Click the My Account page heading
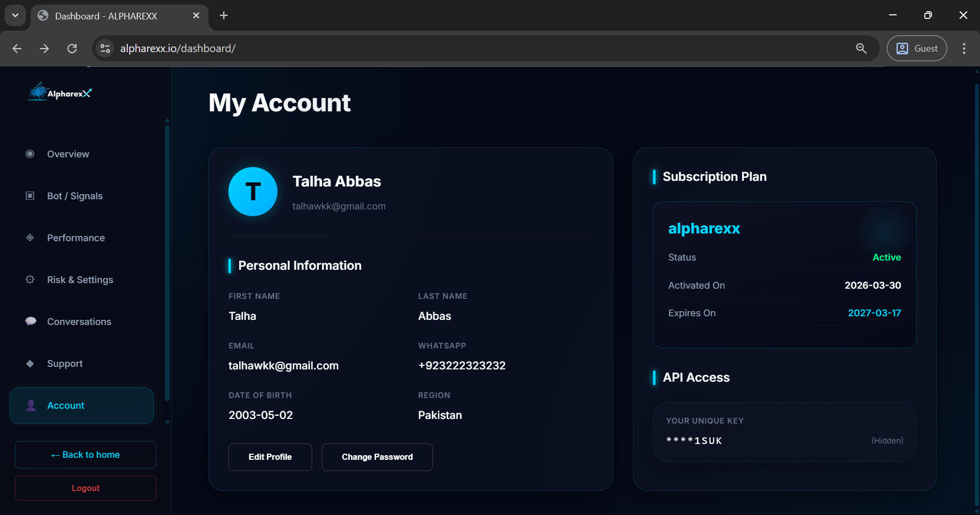The width and height of the screenshot is (980, 515). click(x=279, y=103)
